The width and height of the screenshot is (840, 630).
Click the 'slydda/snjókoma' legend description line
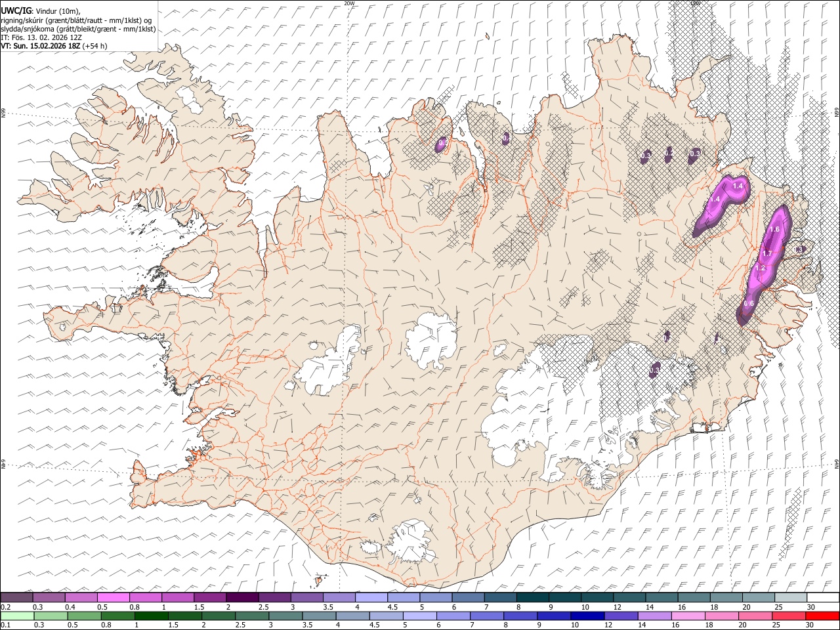point(78,29)
